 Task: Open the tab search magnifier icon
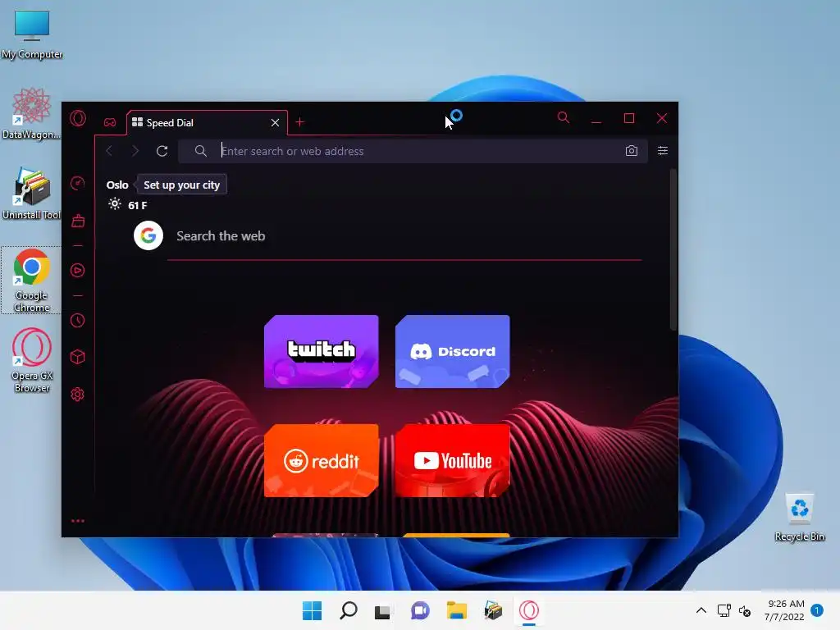tap(563, 117)
